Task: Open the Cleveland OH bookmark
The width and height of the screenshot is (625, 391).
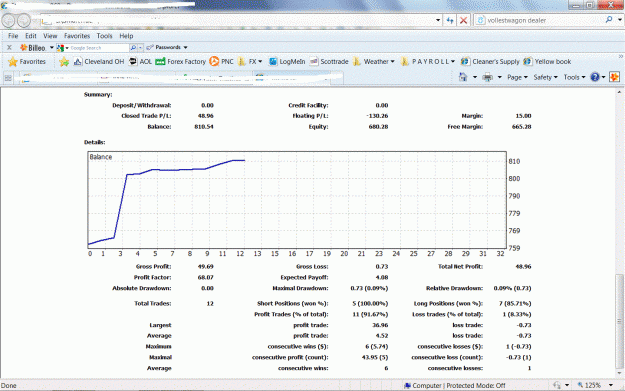Action: pyautogui.click(x=99, y=62)
